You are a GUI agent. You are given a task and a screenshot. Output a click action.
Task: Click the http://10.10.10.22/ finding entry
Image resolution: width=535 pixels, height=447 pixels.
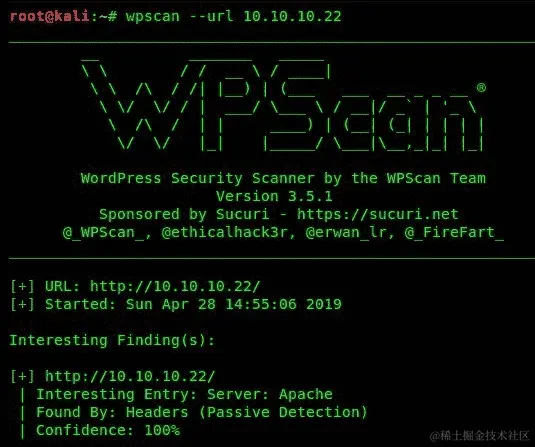(x=130, y=376)
